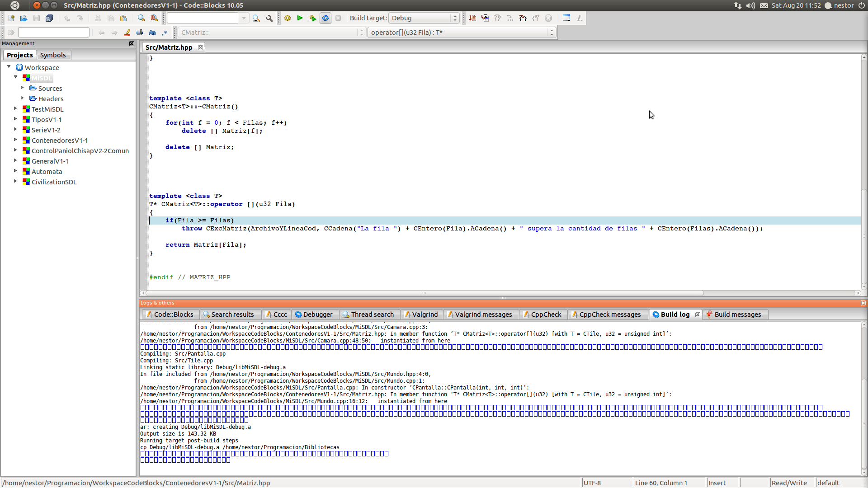
Task: Save the current file
Action: (37, 18)
